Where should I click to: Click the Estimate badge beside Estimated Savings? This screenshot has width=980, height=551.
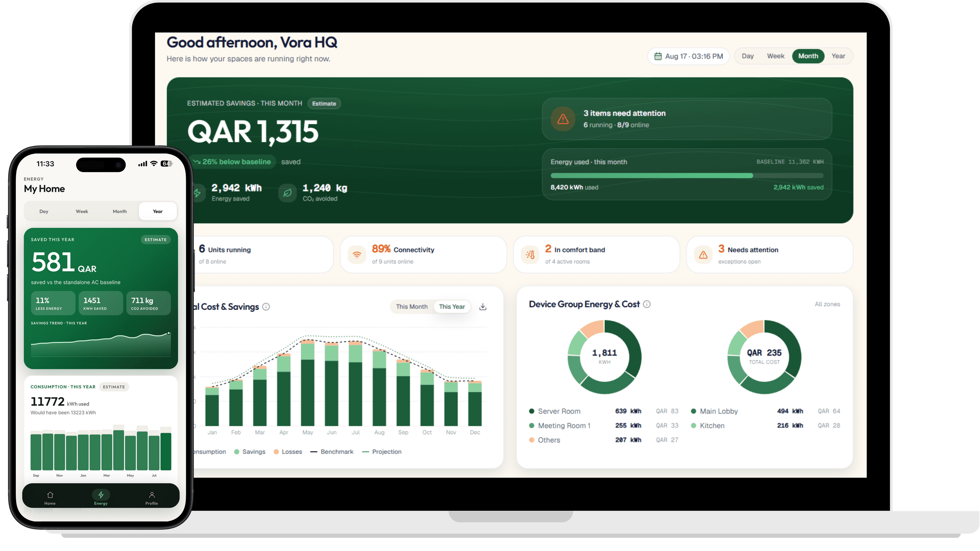click(x=324, y=103)
